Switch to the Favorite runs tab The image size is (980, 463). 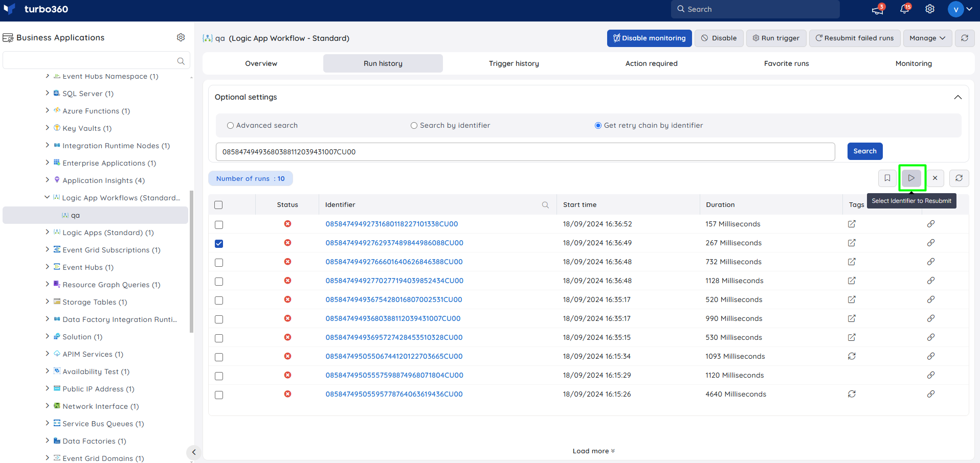(786, 63)
